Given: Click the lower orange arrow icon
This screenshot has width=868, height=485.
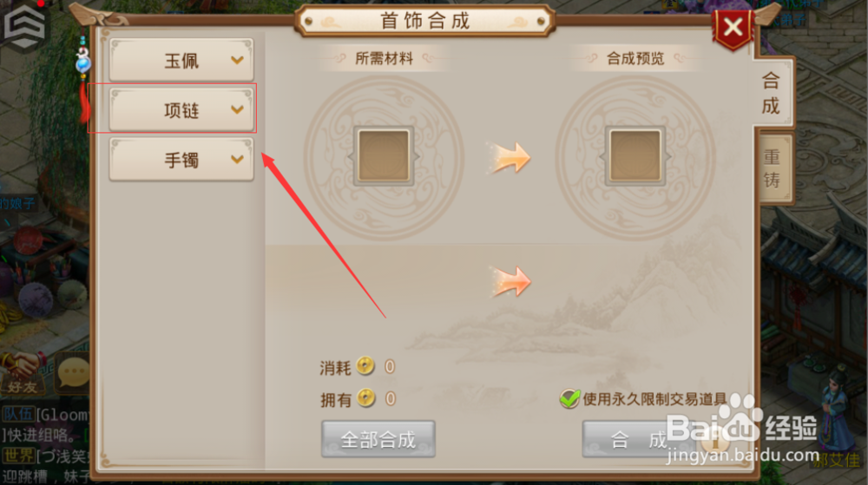Looking at the screenshot, I should pyautogui.click(x=510, y=281).
